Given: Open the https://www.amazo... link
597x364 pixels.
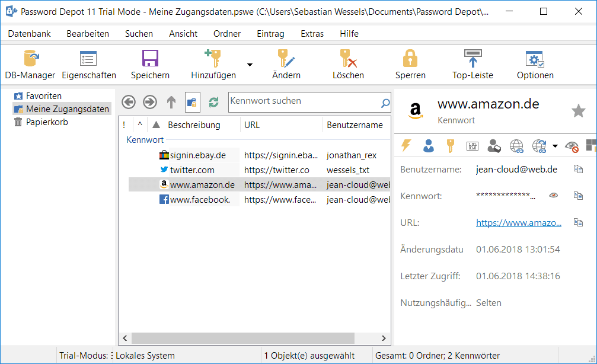Looking at the screenshot, I should pyautogui.click(x=519, y=223).
